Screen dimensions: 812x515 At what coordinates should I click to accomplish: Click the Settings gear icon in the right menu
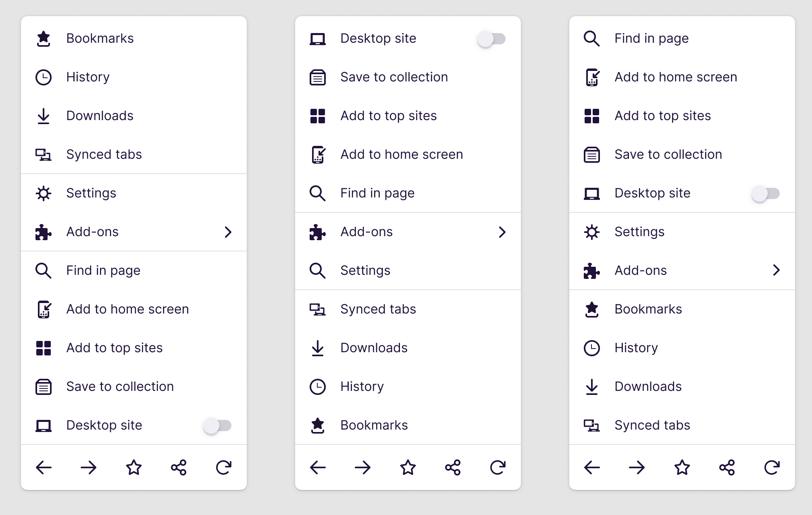pos(592,232)
